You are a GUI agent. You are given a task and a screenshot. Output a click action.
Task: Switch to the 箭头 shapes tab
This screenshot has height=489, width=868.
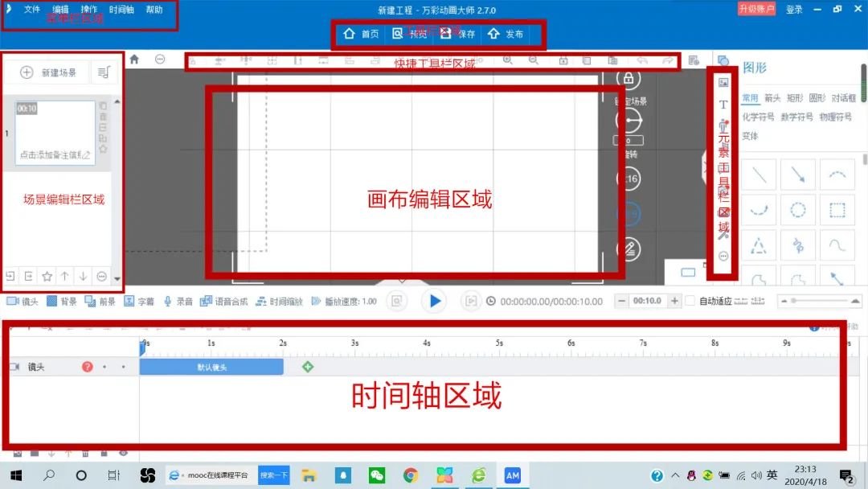(x=771, y=97)
